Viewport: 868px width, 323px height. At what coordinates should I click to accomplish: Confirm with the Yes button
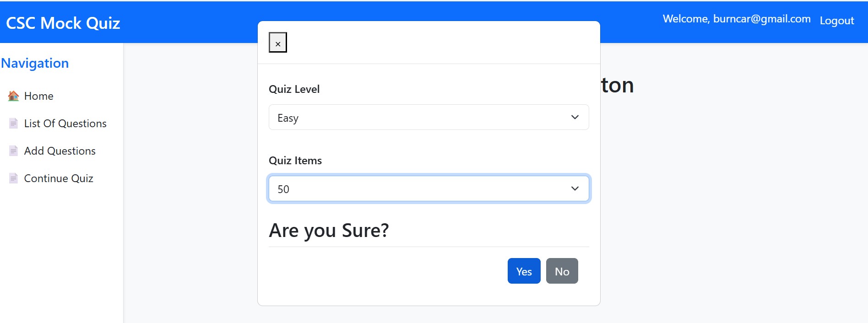[524, 271]
